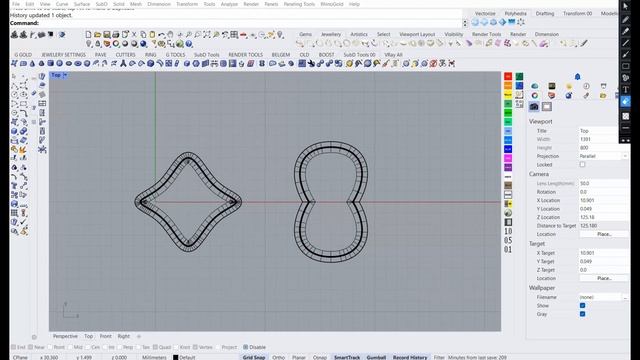
Task: Open the Top viewport title dropdown arrow
Action: [x=65, y=75]
